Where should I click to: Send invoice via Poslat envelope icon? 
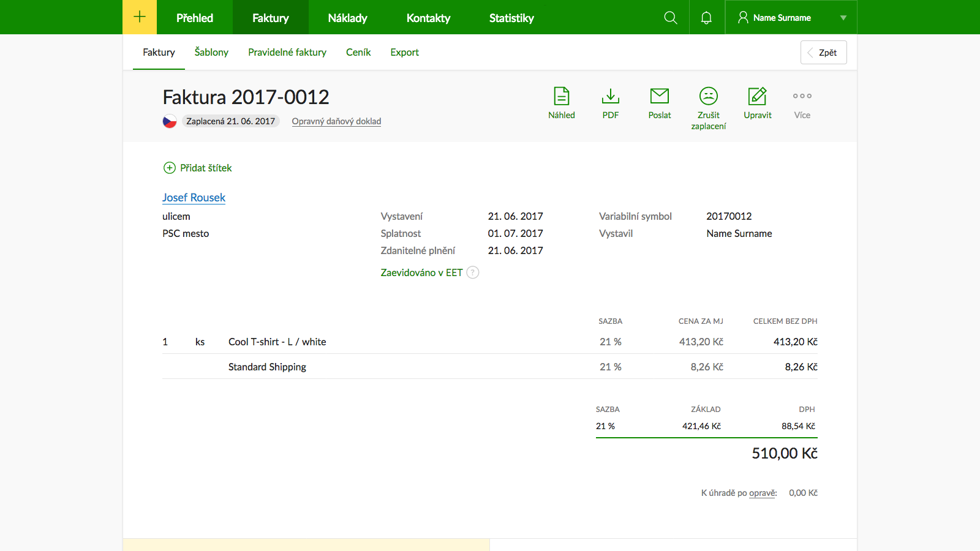click(x=660, y=96)
